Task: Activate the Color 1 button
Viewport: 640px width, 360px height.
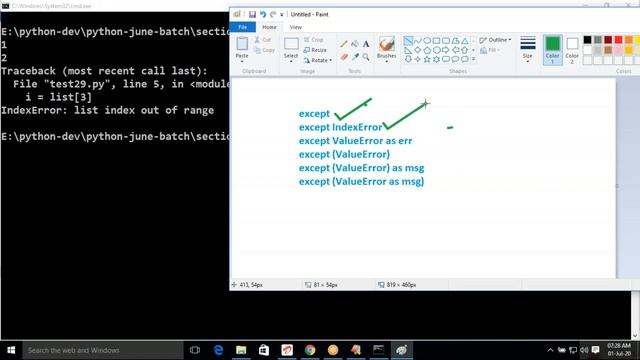Action: coord(553,50)
